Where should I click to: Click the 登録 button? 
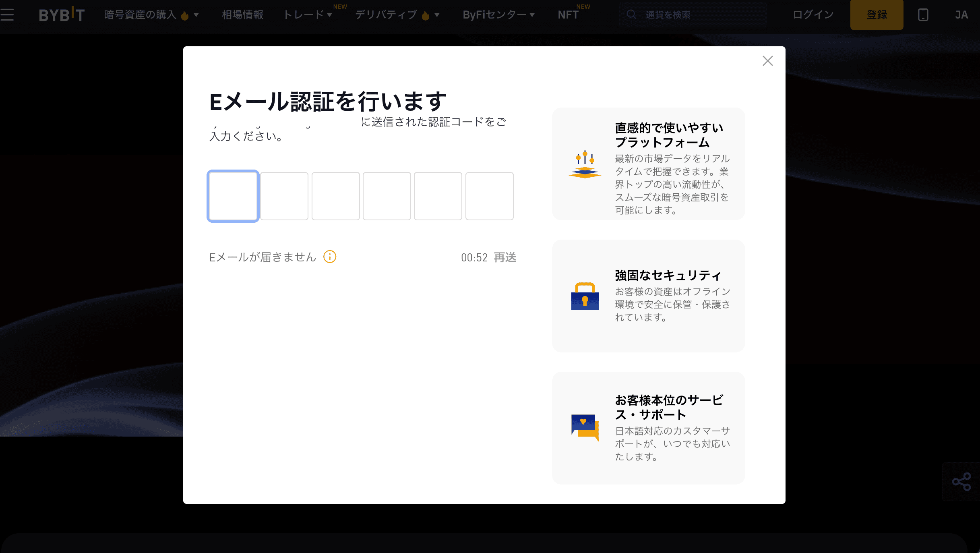(877, 14)
